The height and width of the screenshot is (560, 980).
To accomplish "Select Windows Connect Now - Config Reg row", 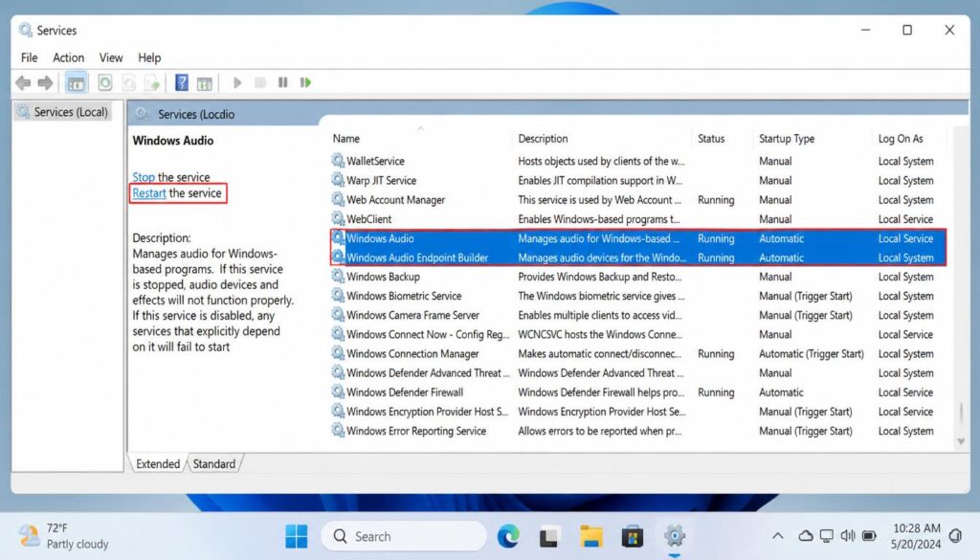I will (638, 334).
